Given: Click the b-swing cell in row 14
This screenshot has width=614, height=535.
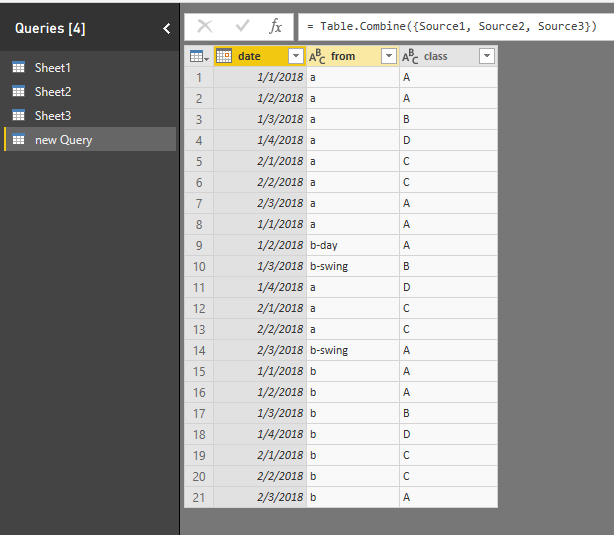Looking at the screenshot, I should [352, 350].
